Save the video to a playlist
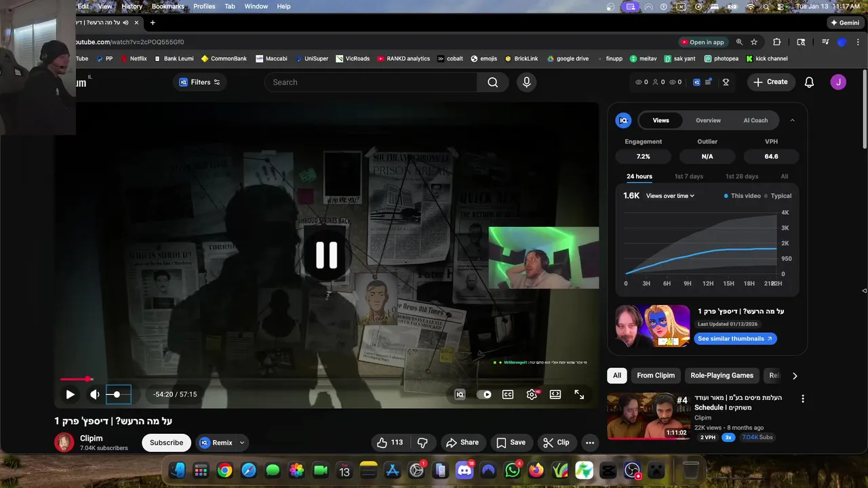 pos(511,443)
